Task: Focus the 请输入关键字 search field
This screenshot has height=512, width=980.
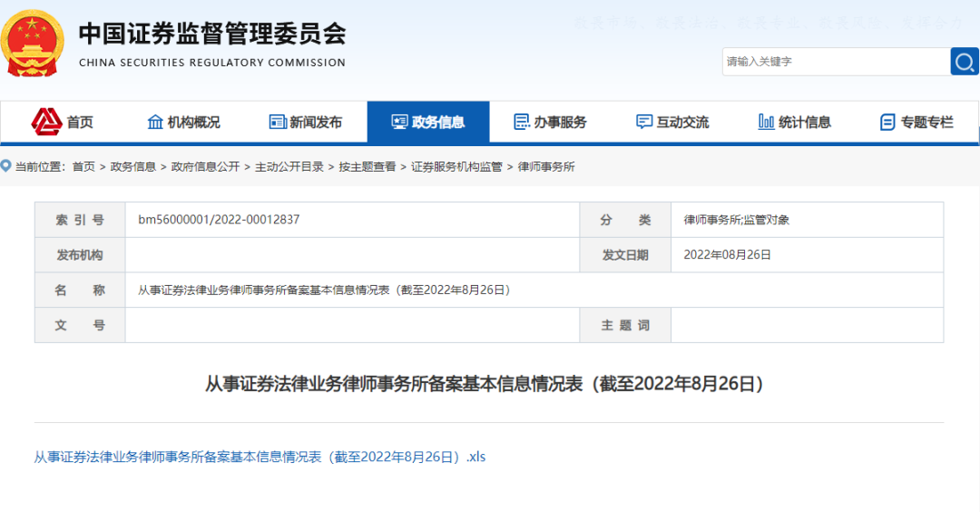Action: coord(837,61)
